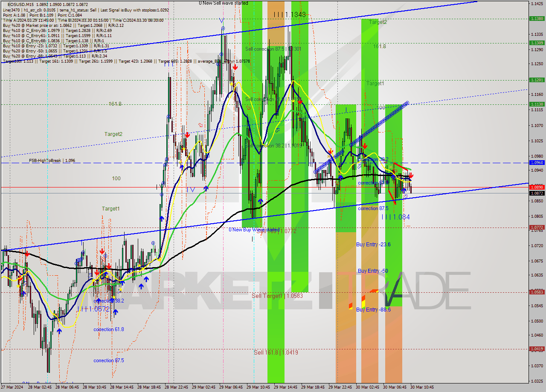Click the green 1.1380 price tag
The image size is (546, 392).
536,19
